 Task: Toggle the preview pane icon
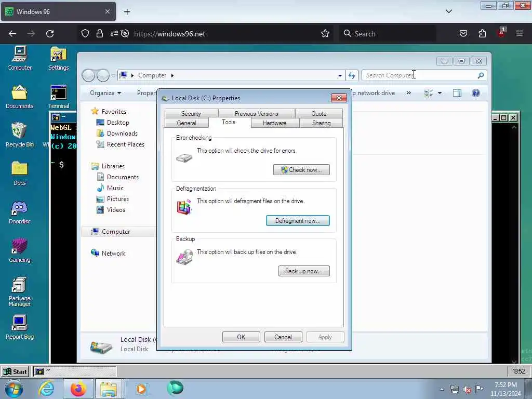pyautogui.click(x=457, y=93)
